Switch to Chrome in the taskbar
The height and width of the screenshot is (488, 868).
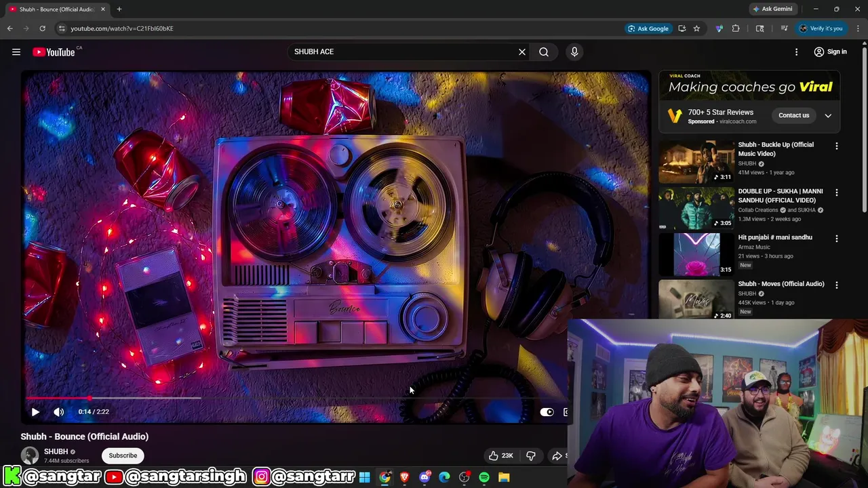384,478
